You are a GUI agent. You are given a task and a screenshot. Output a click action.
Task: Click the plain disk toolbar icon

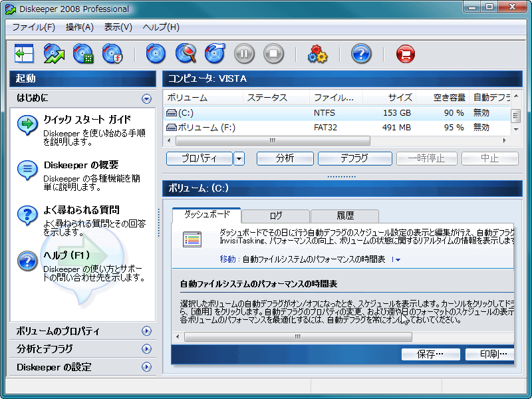coord(156,54)
